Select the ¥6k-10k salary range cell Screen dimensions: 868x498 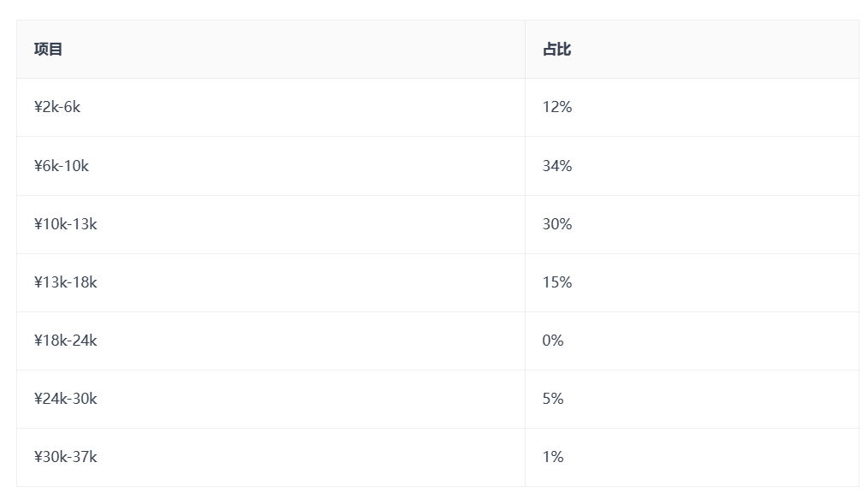[x=62, y=166]
